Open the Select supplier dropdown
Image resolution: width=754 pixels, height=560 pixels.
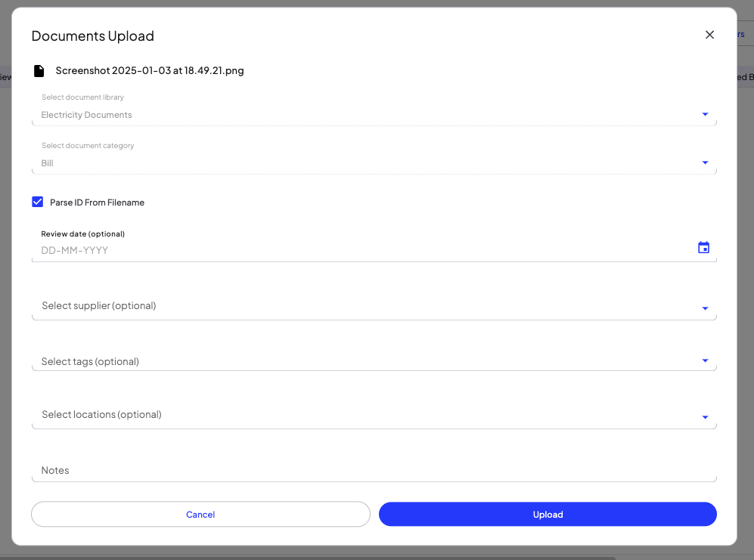[303, 305]
